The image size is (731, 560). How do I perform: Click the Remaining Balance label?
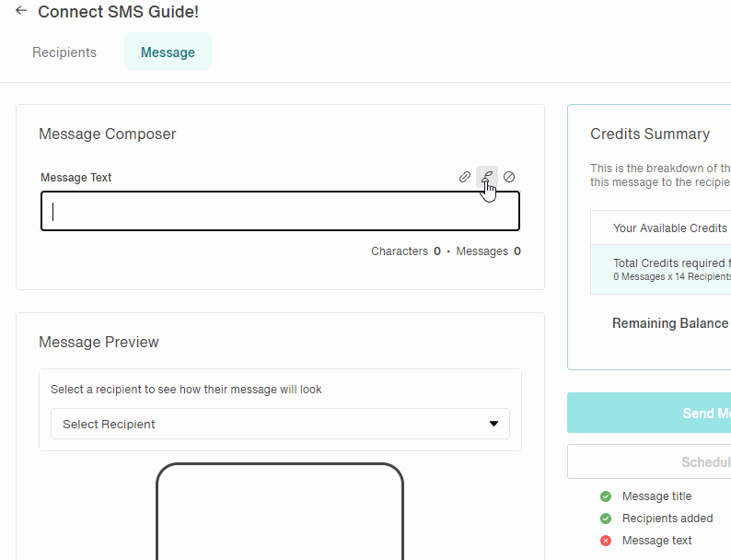pyautogui.click(x=670, y=323)
